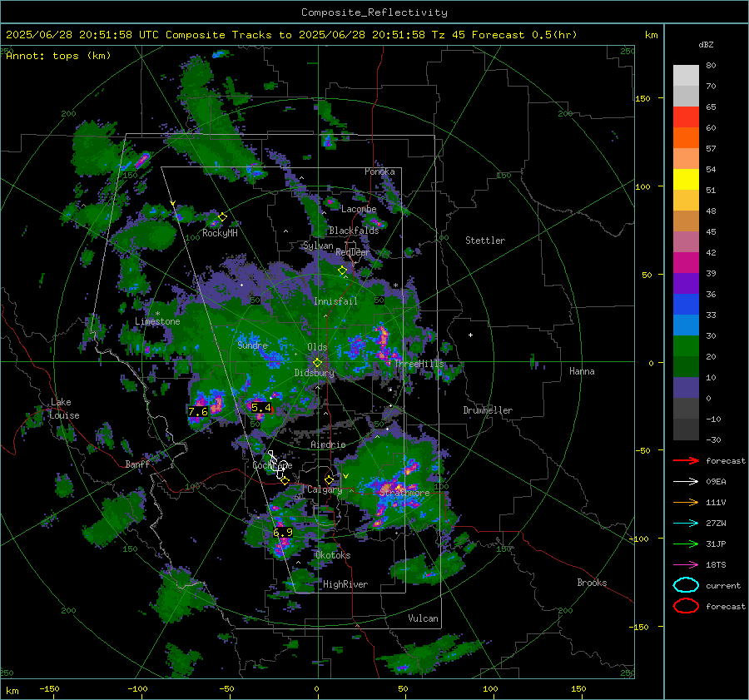Click the Lacombe town label
The width and height of the screenshot is (749, 700).
coord(359,209)
